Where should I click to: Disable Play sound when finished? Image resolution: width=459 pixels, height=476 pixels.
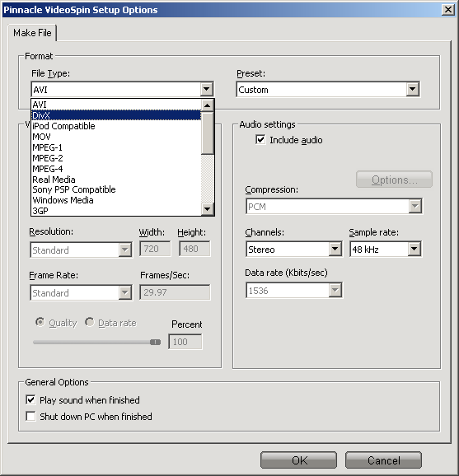point(30,399)
